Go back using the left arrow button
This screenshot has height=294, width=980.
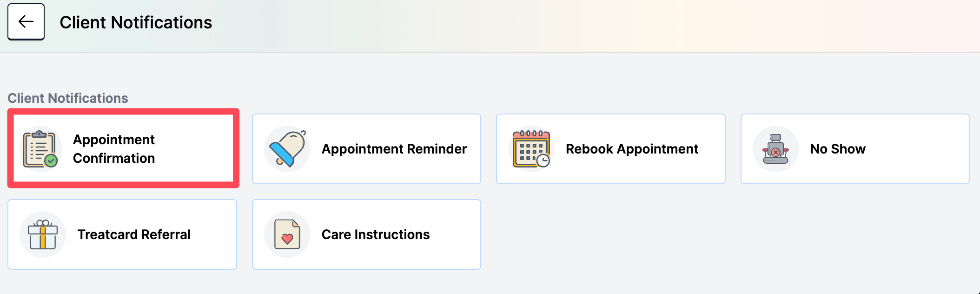coord(26,21)
